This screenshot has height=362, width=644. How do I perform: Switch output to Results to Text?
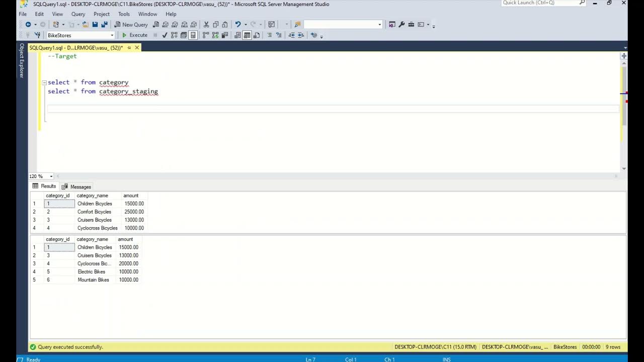[x=237, y=35]
